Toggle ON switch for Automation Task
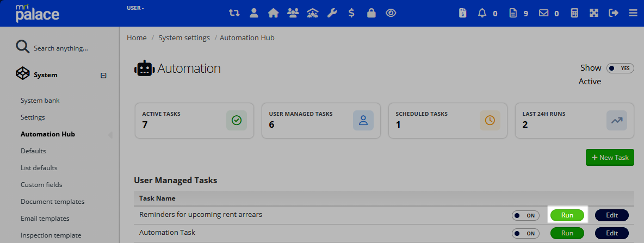 click(526, 234)
